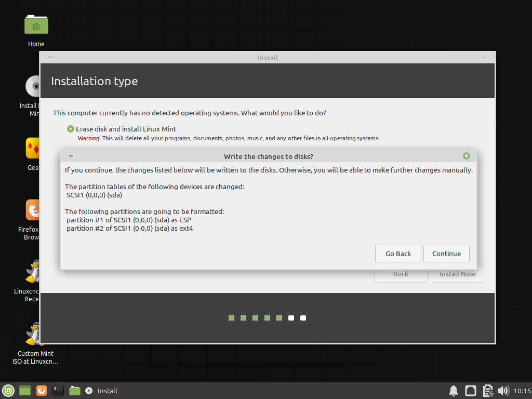The width and height of the screenshot is (532, 399).
Task: Click Continue to write changes
Action: pos(446,254)
